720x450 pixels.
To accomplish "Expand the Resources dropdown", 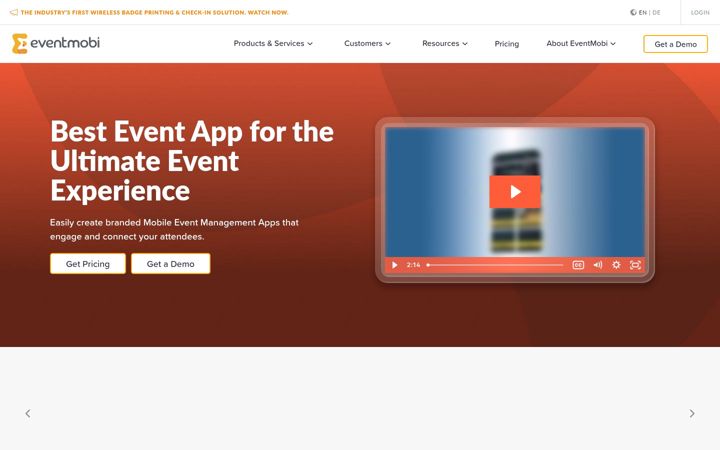I will (445, 44).
